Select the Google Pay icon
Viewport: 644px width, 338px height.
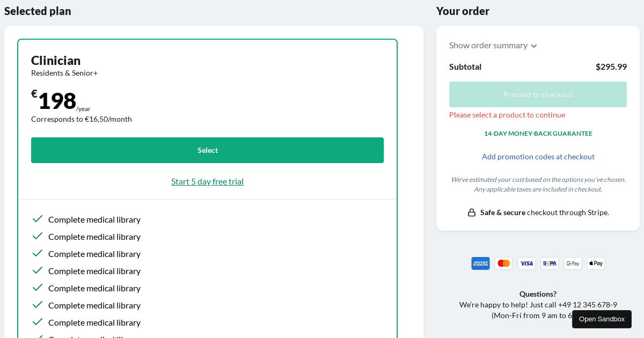tap(573, 263)
